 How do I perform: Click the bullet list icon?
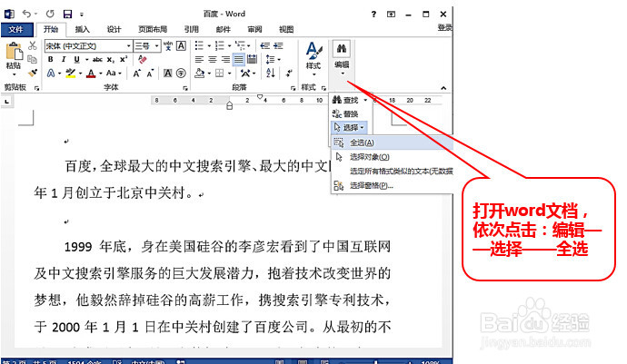point(199,45)
